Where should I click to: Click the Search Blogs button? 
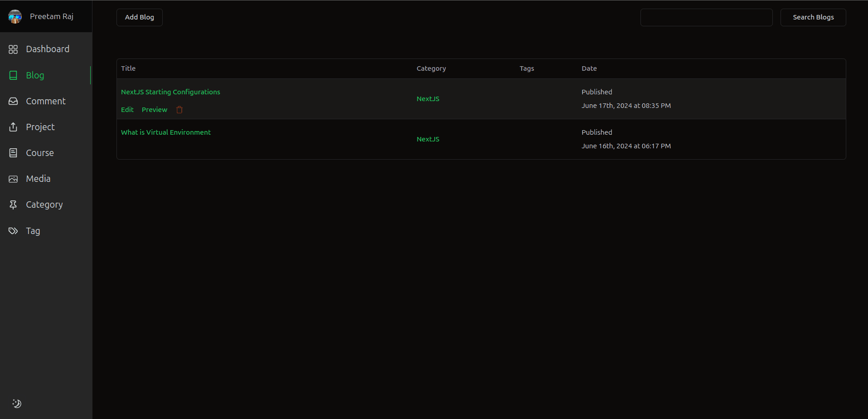(x=813, y=17)
